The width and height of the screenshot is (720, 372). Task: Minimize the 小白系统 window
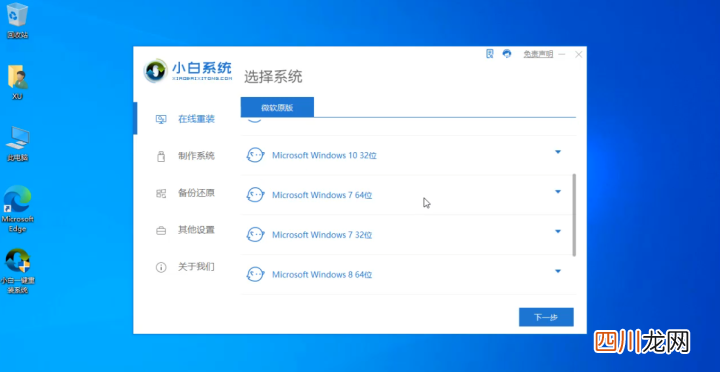(x=562, y=54)
